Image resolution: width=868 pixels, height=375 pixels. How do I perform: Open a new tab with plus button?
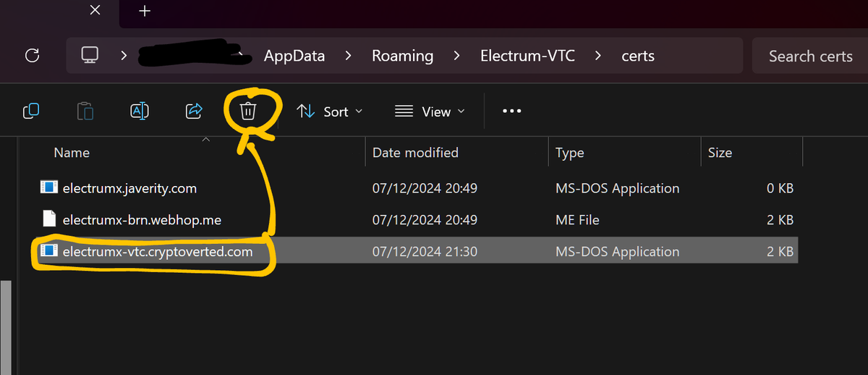pyautogui.click(x=145, y=11)
